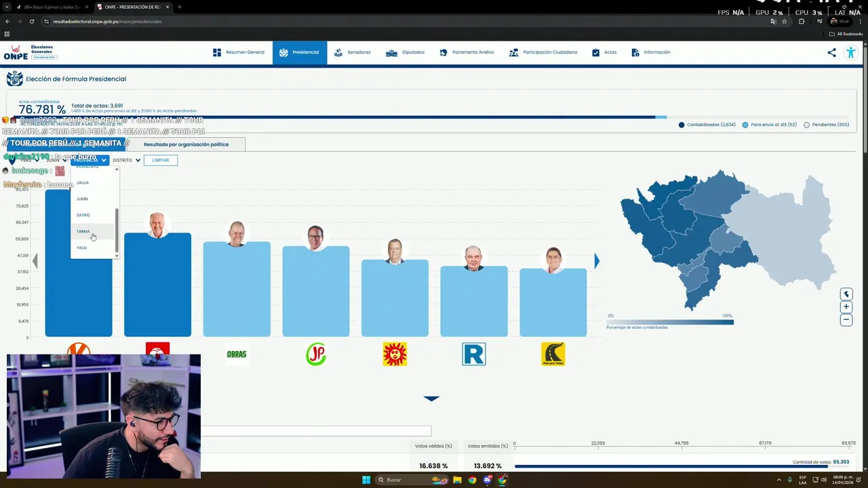Click the map zoom in button
Viewport: 868px width, 488px height.
[x=846, y=307]
